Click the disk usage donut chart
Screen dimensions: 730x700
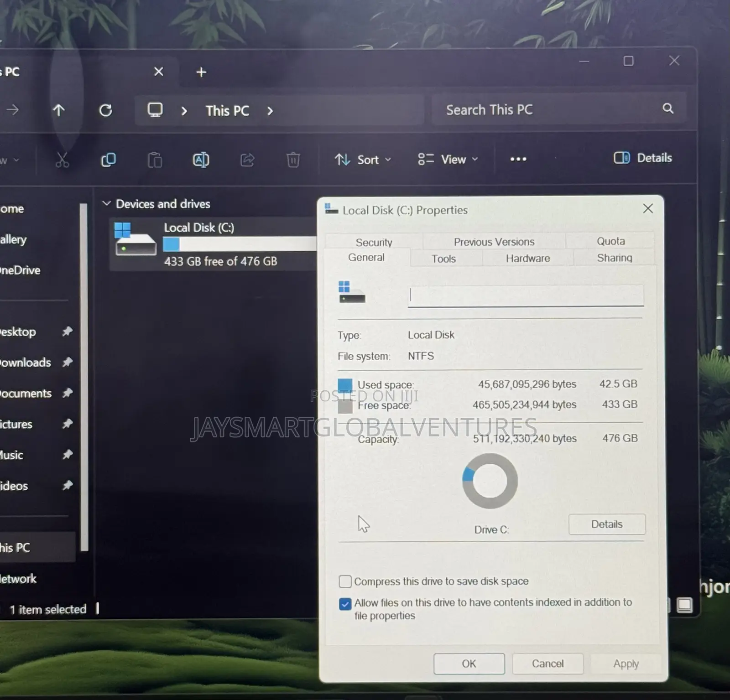(x=490, y=481)
